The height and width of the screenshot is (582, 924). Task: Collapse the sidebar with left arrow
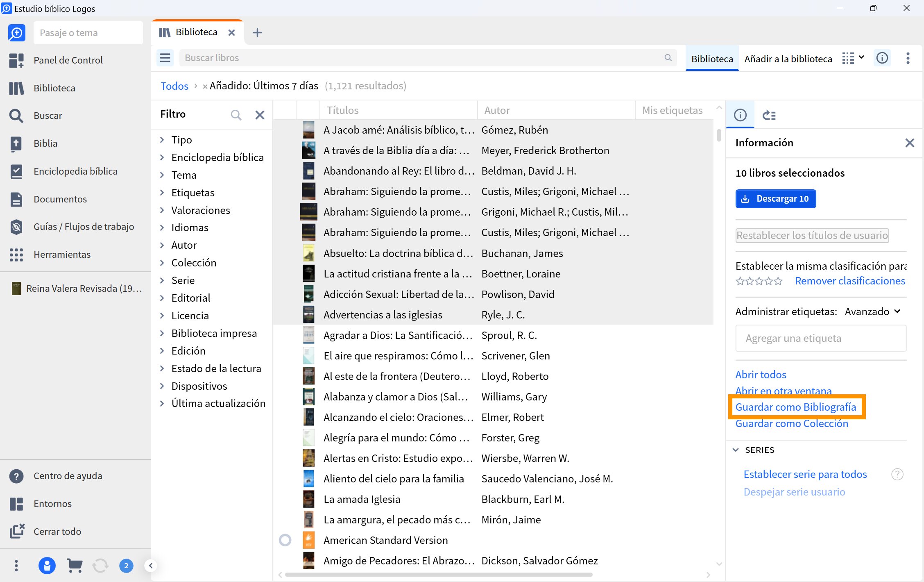[151, 566]
